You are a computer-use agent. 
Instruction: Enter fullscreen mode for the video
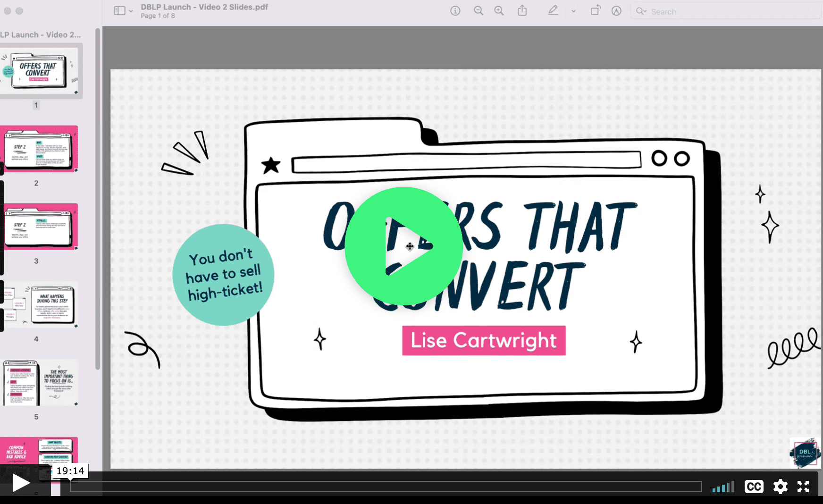[x=803, y=487]
